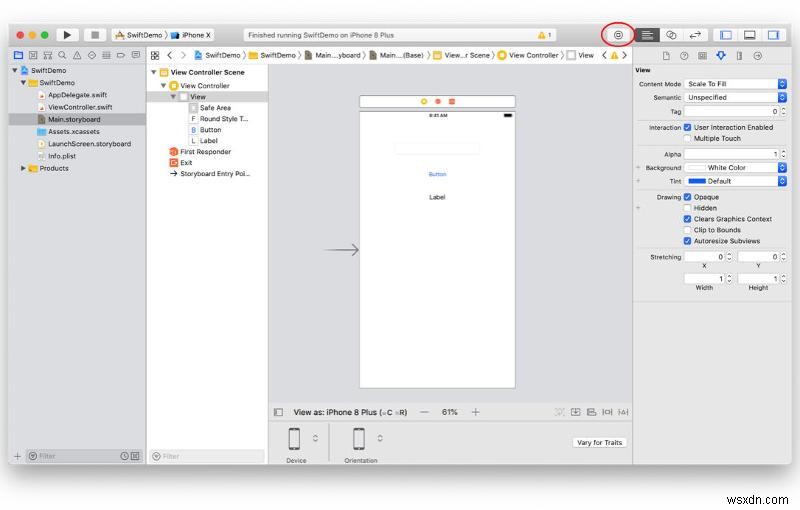Stop the running app
Viewport: 800px width, 510px height.
click(x=95, y=35)
